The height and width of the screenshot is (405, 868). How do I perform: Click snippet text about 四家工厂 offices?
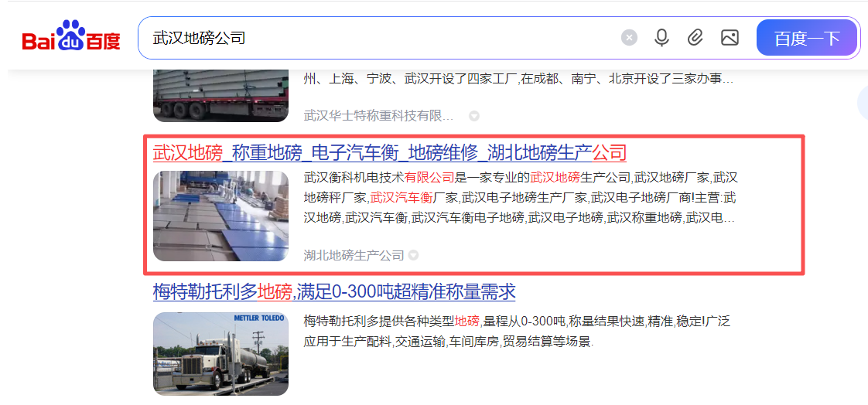[x=518, y=79]
